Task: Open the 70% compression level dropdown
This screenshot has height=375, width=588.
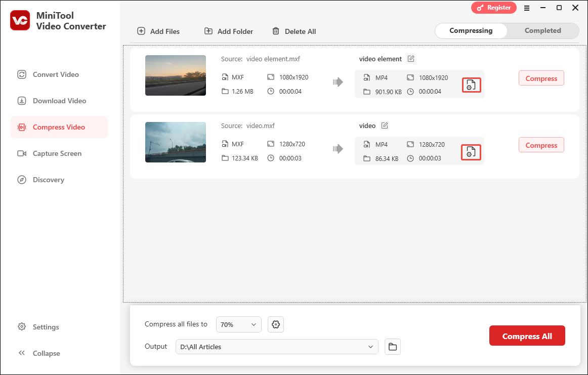Action: tap(238, 324)
